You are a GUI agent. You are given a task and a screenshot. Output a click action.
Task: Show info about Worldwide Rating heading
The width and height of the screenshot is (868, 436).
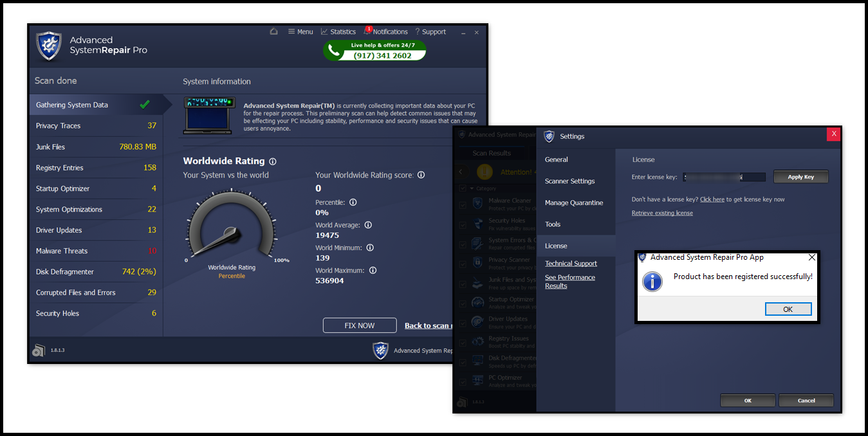(x=273, y=161)
